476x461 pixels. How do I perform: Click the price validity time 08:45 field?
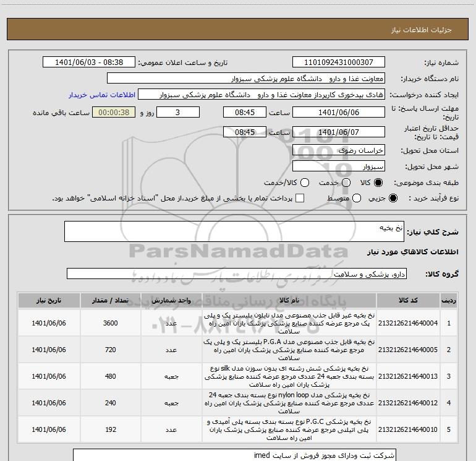(x=245, y=132)
